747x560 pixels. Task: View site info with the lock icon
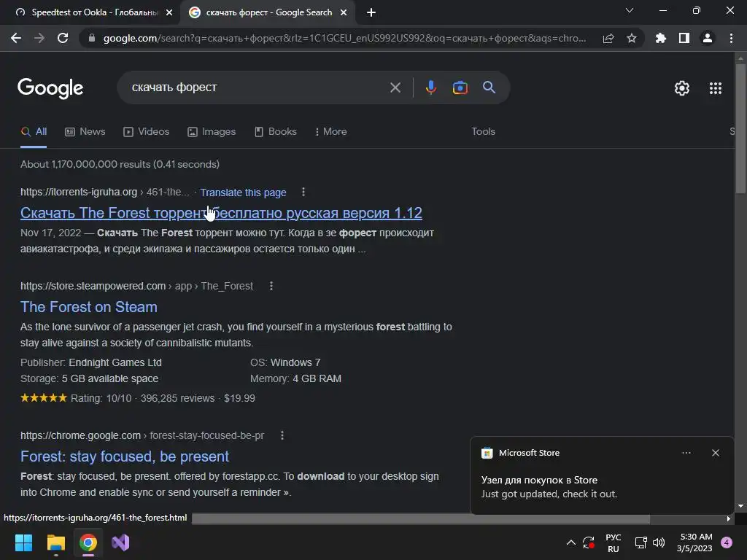[x=91, y=38]
